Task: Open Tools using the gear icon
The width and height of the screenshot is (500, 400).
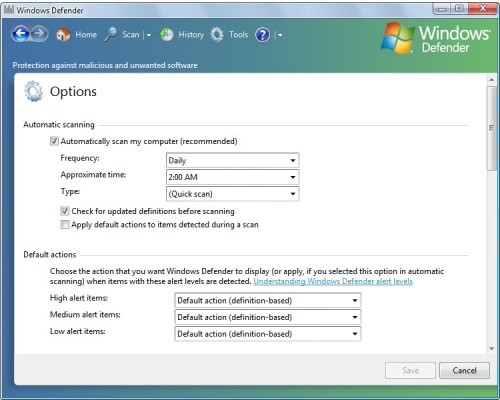Action: pyautogui.click(x=217, y=34)
